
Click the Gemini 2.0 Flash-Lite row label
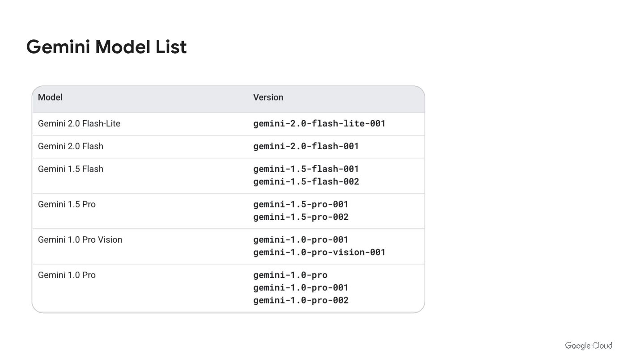(79, 123)
